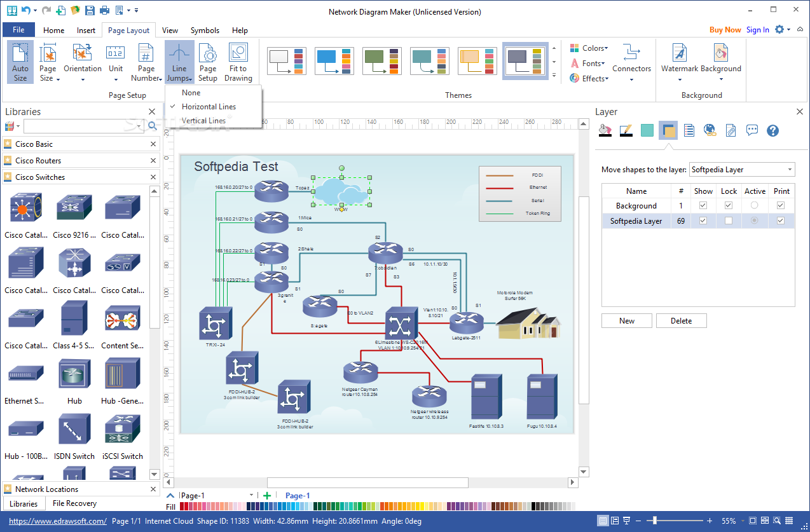Screen dimensions: 810x532
Task: Click the Print icon in quick access toolbar
Action: (104, 10)
